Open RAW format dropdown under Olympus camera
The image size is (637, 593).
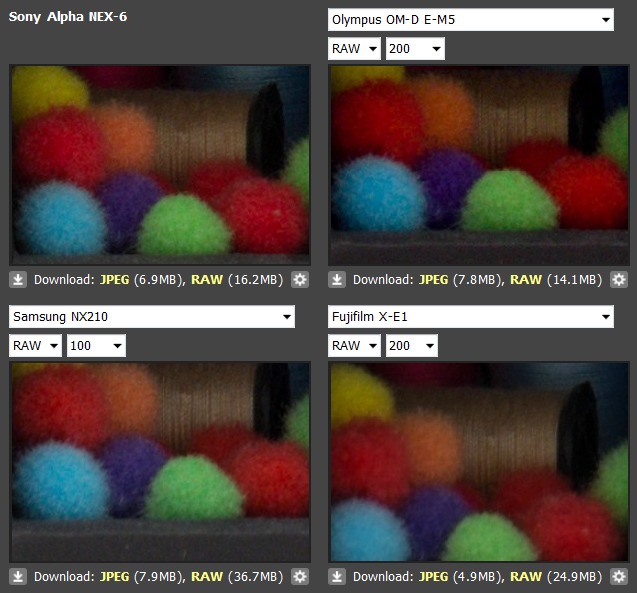354,49
